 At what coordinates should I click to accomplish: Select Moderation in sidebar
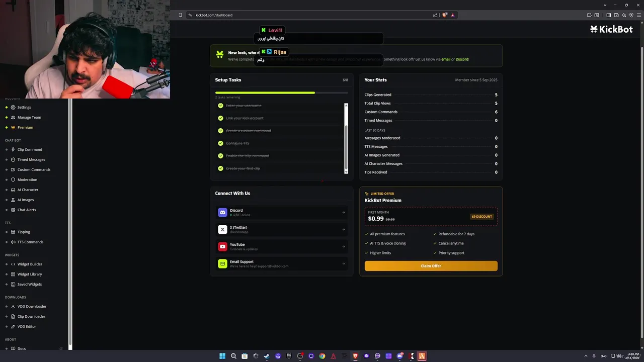pos(27,179)
